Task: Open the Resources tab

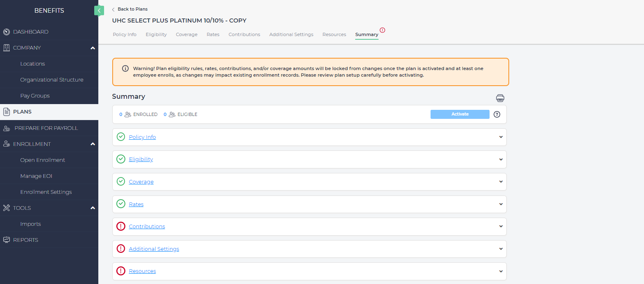Action: coord(334,34)
